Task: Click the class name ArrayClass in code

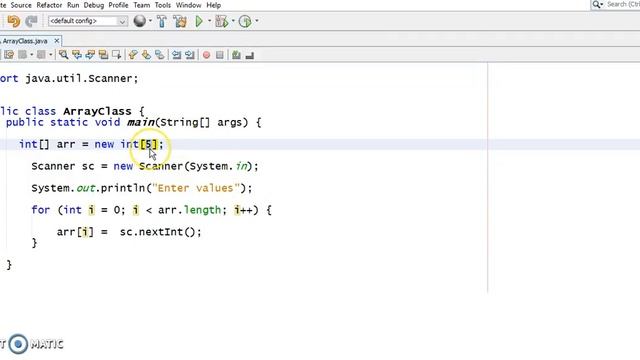Action: (97, 111)
